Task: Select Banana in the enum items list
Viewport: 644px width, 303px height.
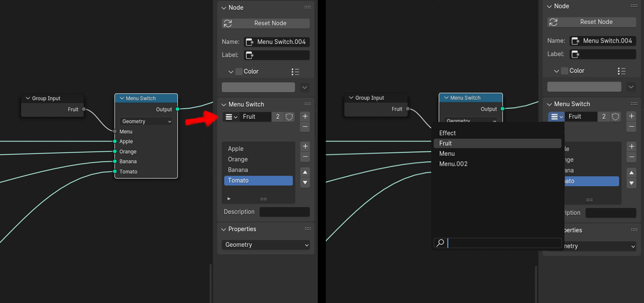Action: pos(258,170)
